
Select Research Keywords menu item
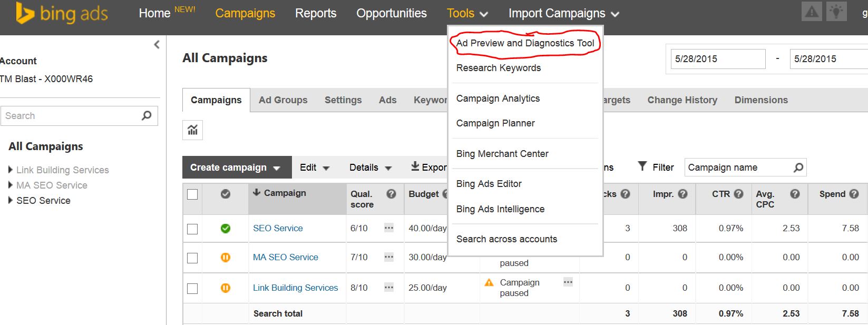(x=498, y=68)
